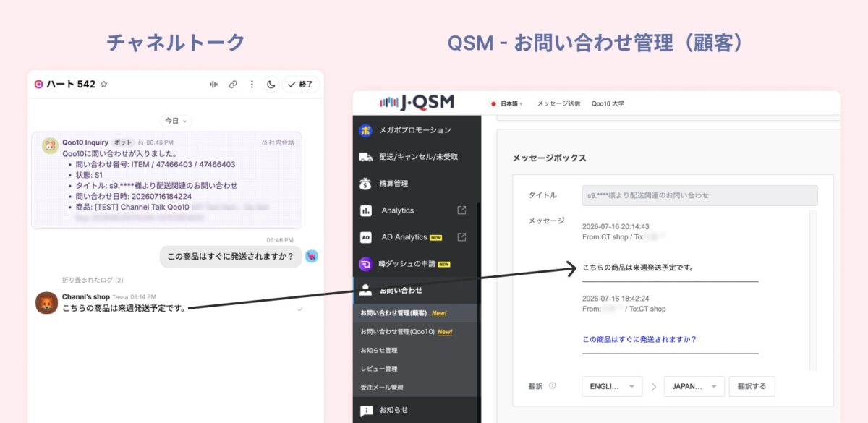868x423 pixels.
Task: Click customer avatar beside the shipping question
Action: [311, 256]
